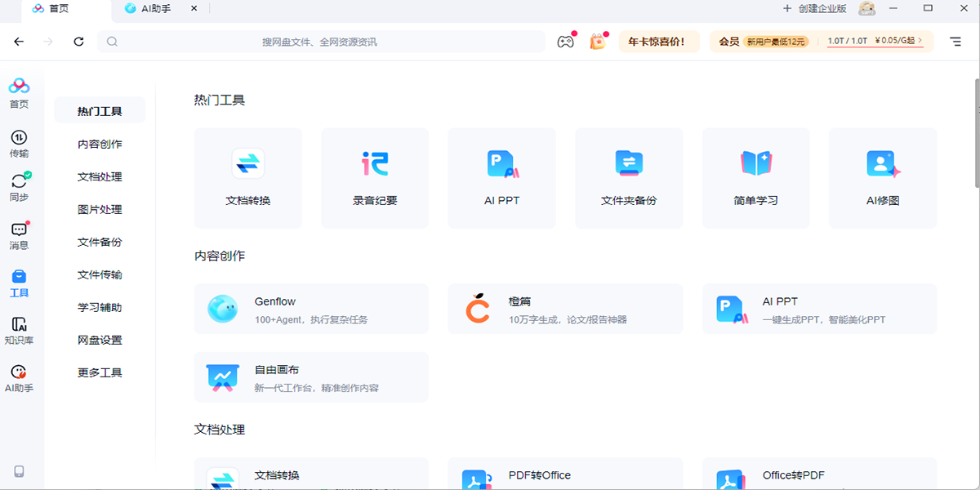980x490 pixels.
Task: Click the 年卡惊喜价 promotion button
Action: coord(659,42)
